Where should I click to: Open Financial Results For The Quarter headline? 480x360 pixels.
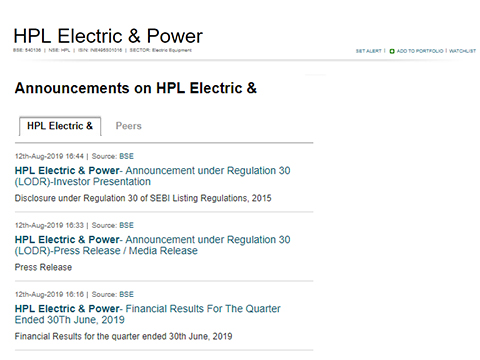click(x=148, y=314)
